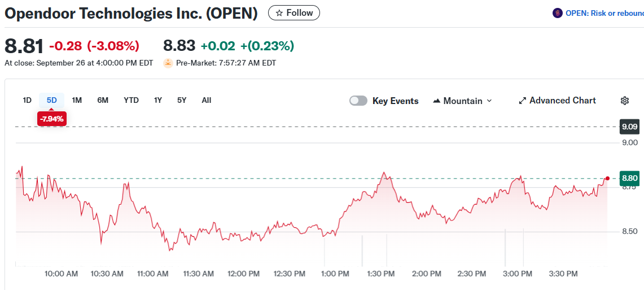Click the -7.94% change badge
Image resolution: width=644 pixels, height=290 pixels.
click(52, 119)
